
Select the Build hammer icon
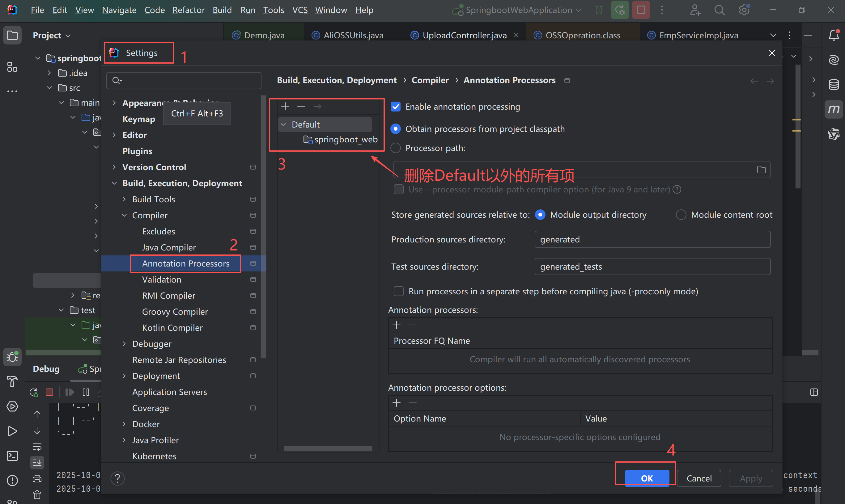tap(12, 382)
